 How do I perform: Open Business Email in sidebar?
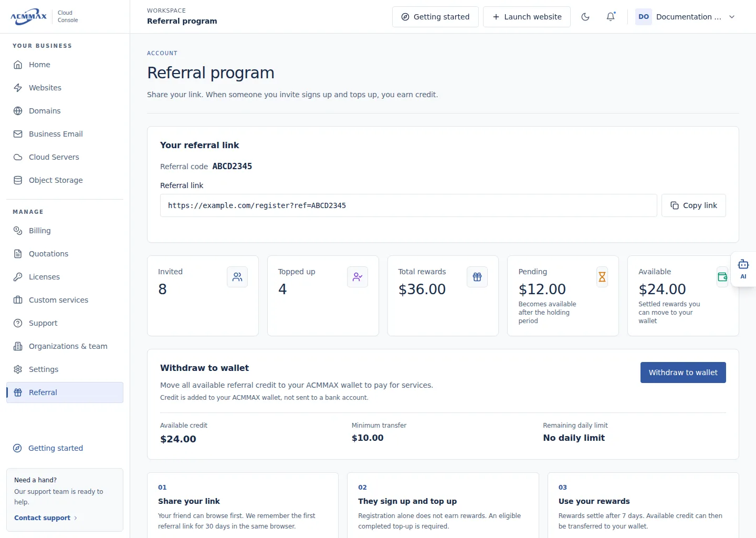(x=65, y=134)
